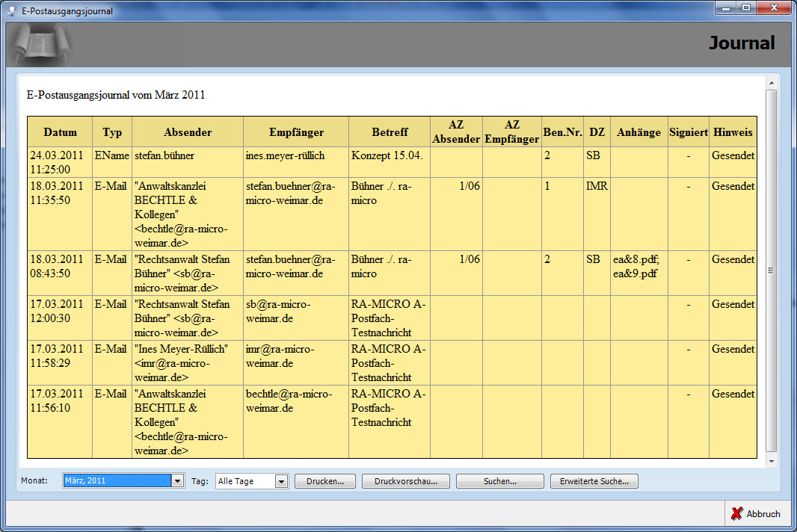Open the Monat dropdown showing März, 2011
The image size is (797, 532).
[x=177, y=481]
